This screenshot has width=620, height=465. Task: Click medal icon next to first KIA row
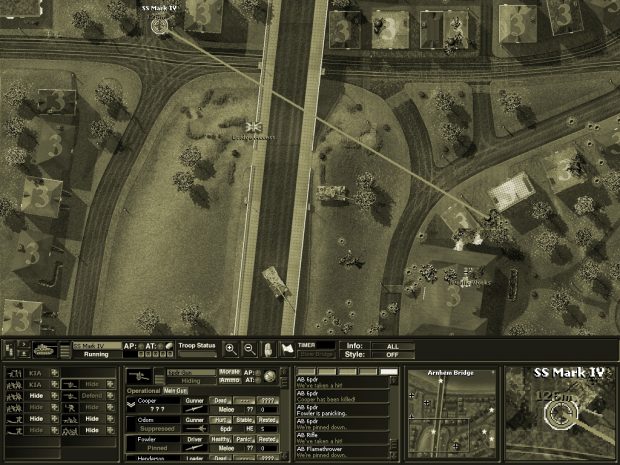click(x=54, y=373)
